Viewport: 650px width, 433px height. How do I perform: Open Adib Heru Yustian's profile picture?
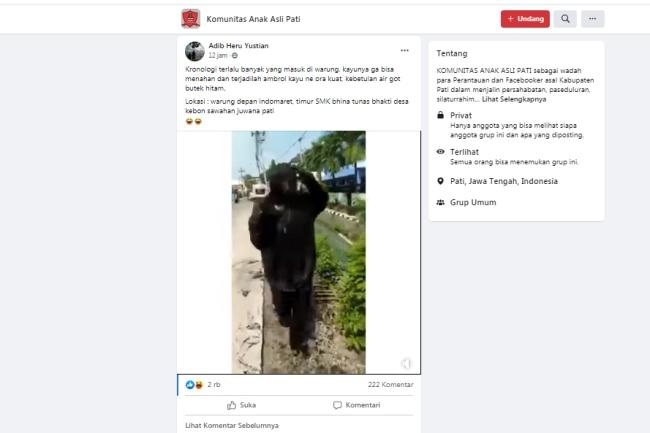click(195, 51)
